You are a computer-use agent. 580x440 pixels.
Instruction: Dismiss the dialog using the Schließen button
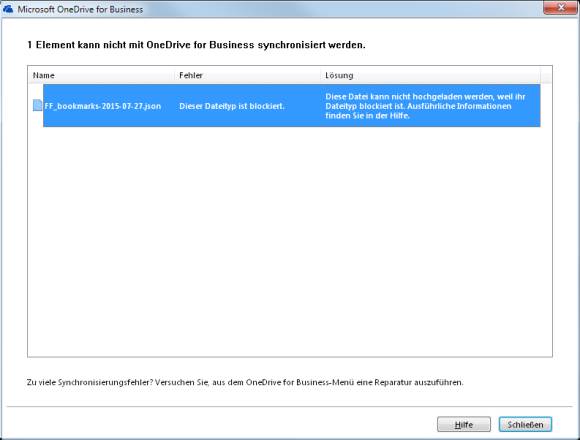(x=525, y=424)
